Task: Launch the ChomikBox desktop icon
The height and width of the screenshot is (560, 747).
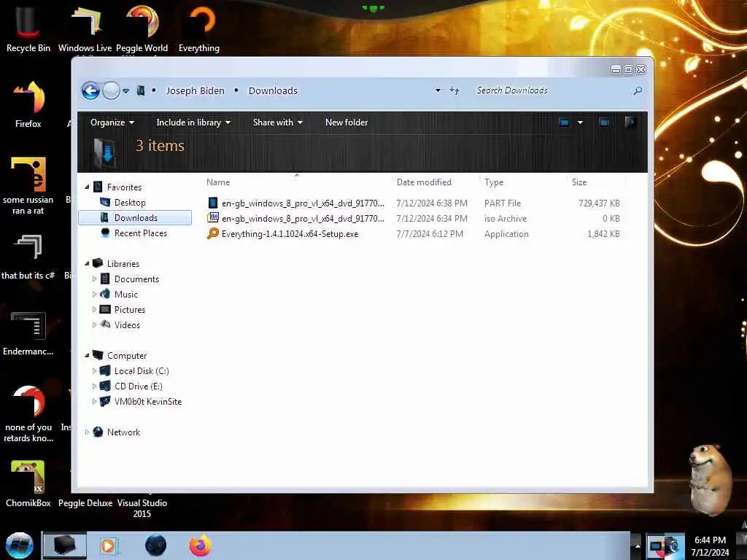Action: (x=28, y=484)
